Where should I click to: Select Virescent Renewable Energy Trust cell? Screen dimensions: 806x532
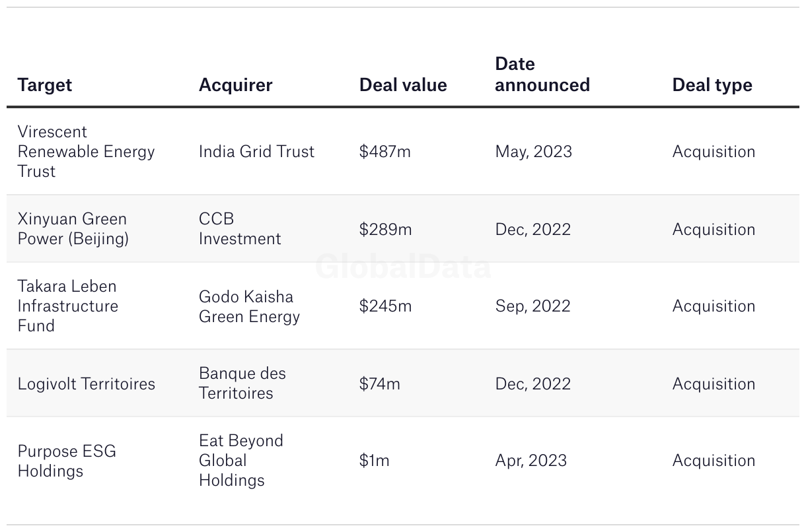[x=87, y=151]
